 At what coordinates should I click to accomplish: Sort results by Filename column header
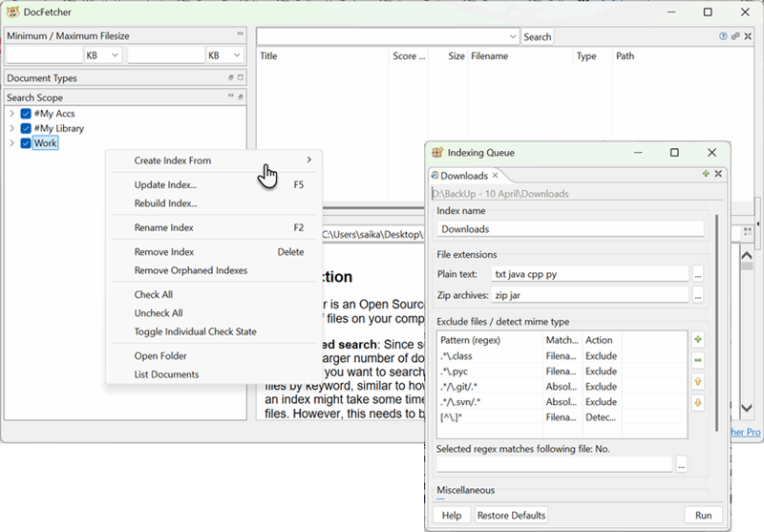click(x=520, y=56)
